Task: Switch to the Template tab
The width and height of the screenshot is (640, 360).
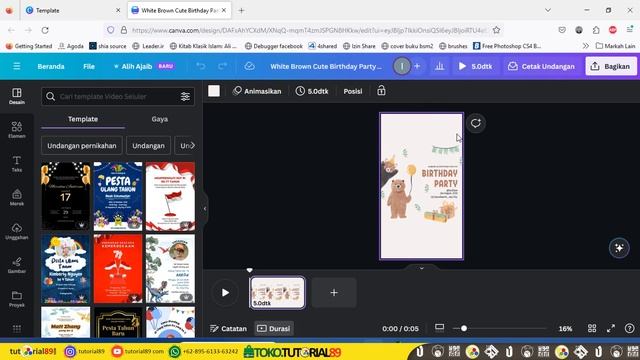Action: coord(83,119)
